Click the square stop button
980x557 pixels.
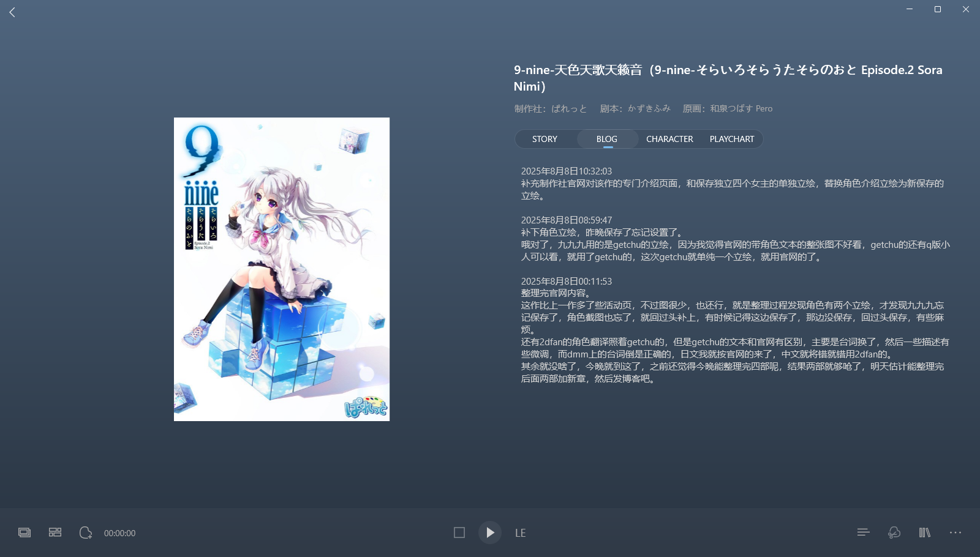(459, 533)
